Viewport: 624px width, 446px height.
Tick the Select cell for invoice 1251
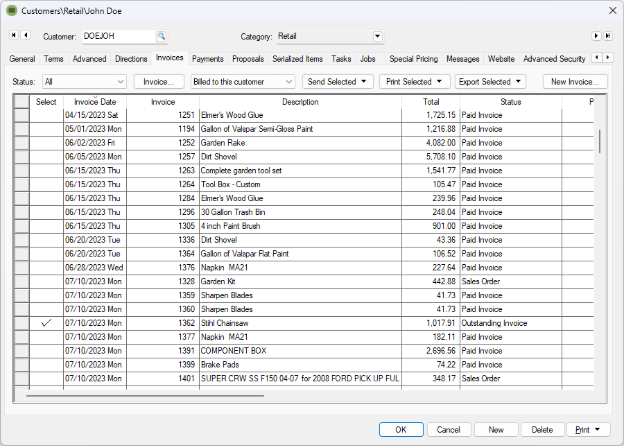point(46,115)
